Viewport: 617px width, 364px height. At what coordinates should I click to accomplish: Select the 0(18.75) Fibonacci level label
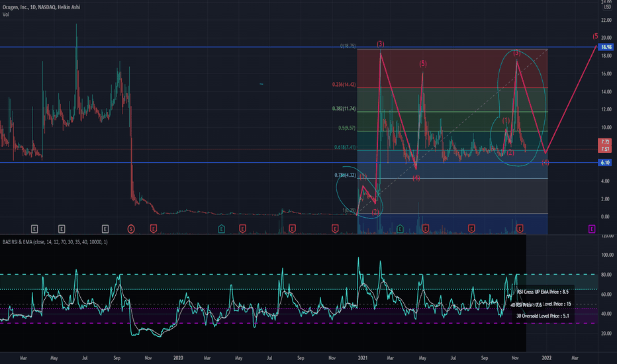[348, 46]
